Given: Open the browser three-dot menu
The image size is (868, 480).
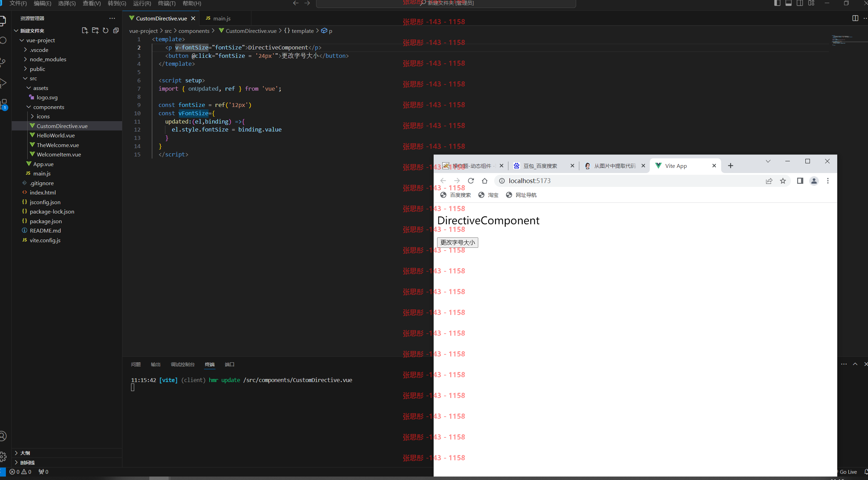Looking at the screenshot, I should 828,181.
